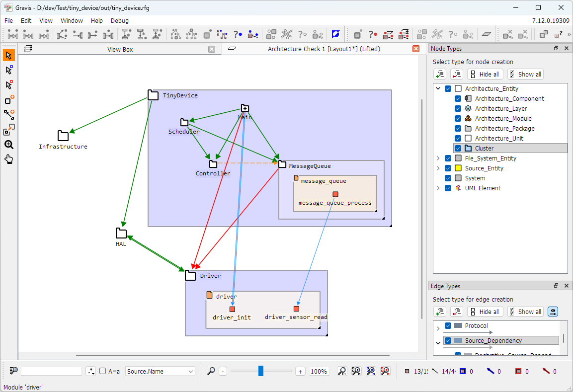Click the question mark blue dot toolbar icon

pyautogui.click(x=238, y=34)
